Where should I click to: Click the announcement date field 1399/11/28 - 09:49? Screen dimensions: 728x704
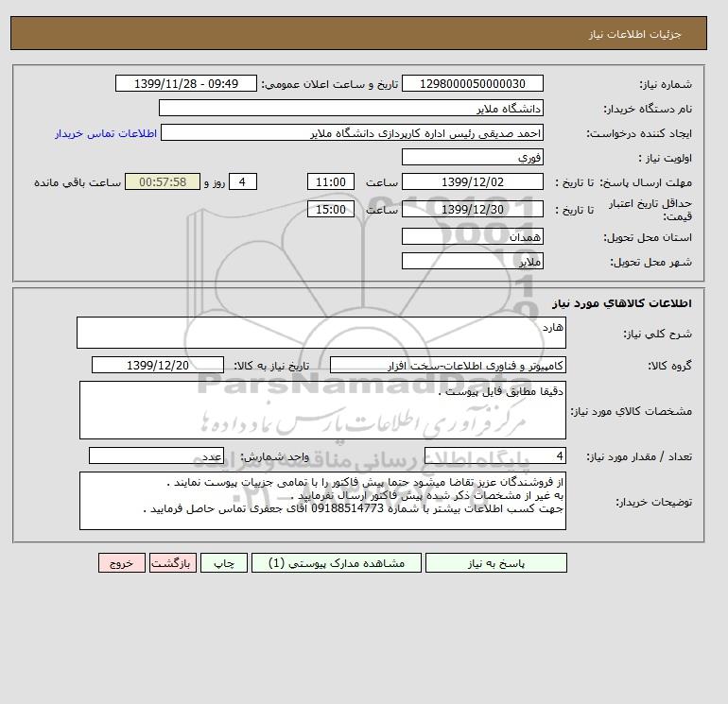(185, 83)
